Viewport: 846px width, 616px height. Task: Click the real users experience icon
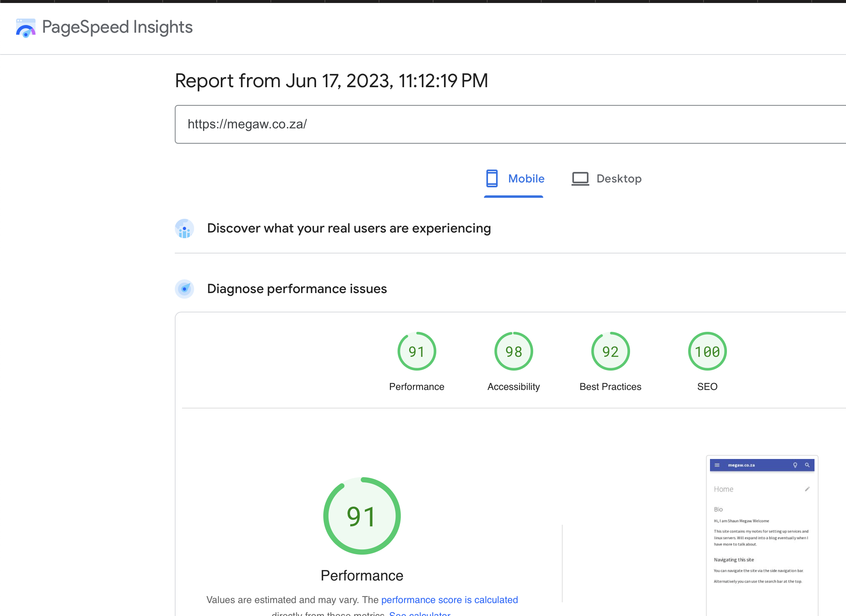184,228
